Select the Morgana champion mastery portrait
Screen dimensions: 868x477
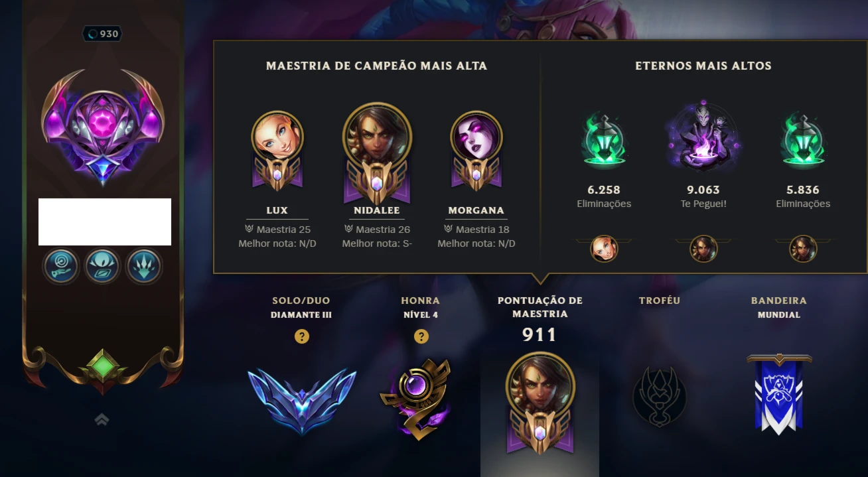pyautogui.click(x=476, y=150)
